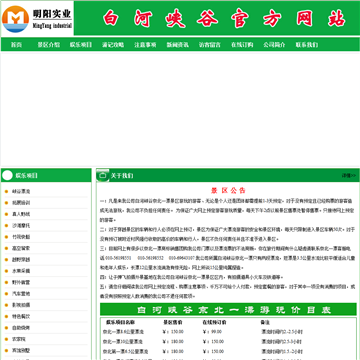Open the 野外露营 sidebar link
This screenshot has width=360, height=360.
pos(21,282)
